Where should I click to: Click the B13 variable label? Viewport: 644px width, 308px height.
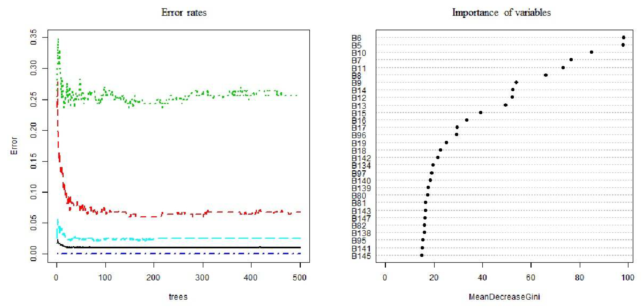coord(359,106)
